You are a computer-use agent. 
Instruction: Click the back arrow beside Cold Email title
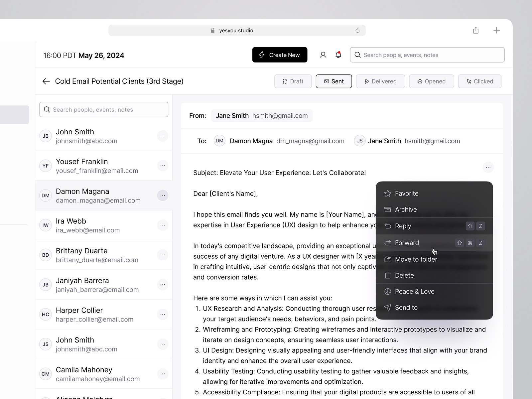tap(46, 81)
